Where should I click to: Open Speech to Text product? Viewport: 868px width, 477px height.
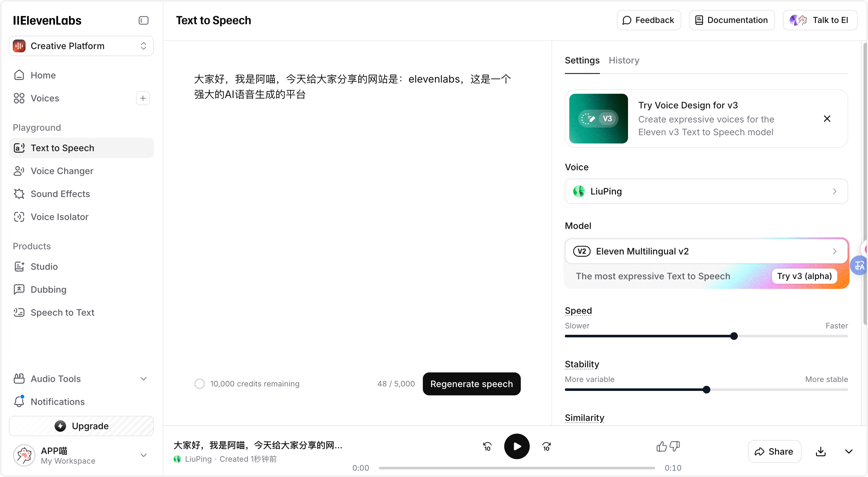(x=81, y=312)
